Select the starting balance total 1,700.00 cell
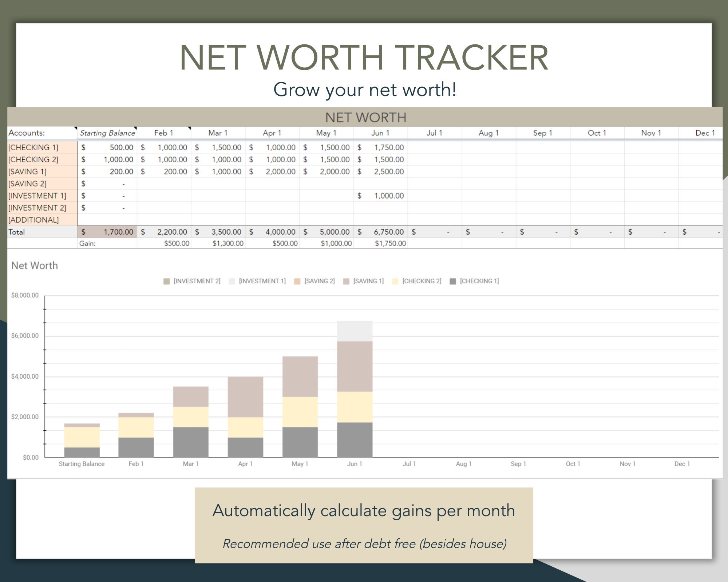This screenshot has height=582, width=728. tap(107, 232)
